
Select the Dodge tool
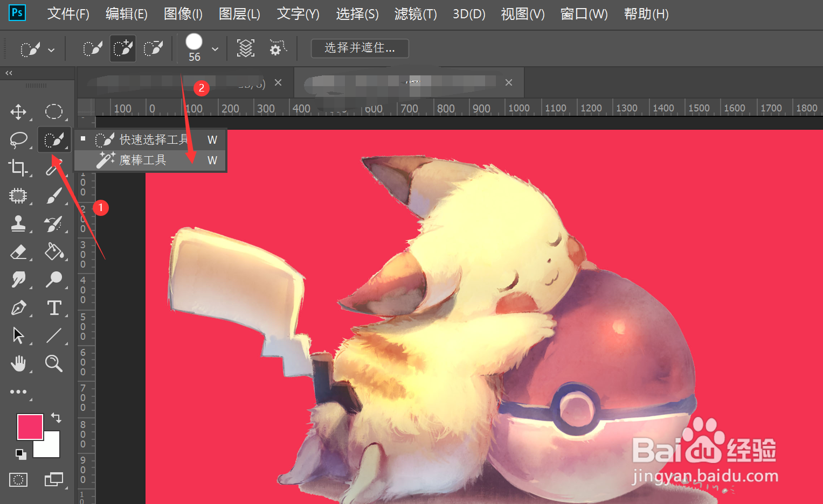coord(53,279)
